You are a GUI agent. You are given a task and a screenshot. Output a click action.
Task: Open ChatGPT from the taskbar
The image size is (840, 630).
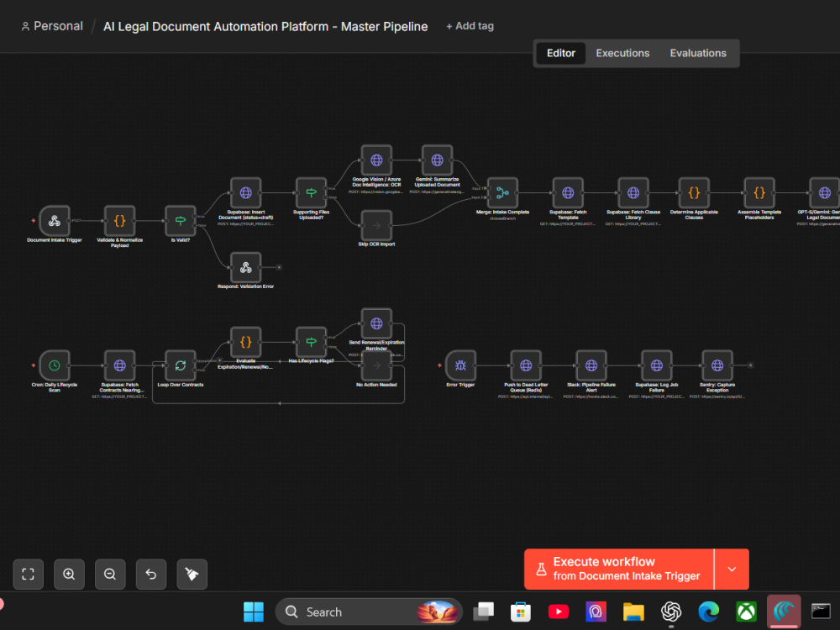tap(670, 612)
